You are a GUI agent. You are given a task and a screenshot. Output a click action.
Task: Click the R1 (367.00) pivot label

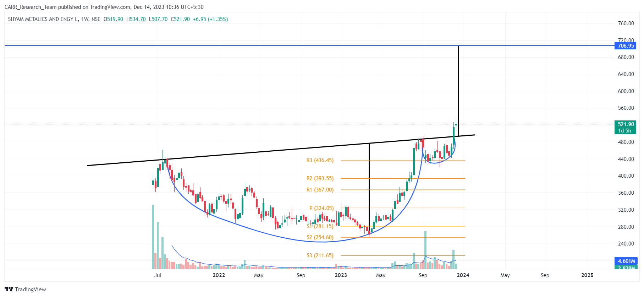(x=320, y=190)
